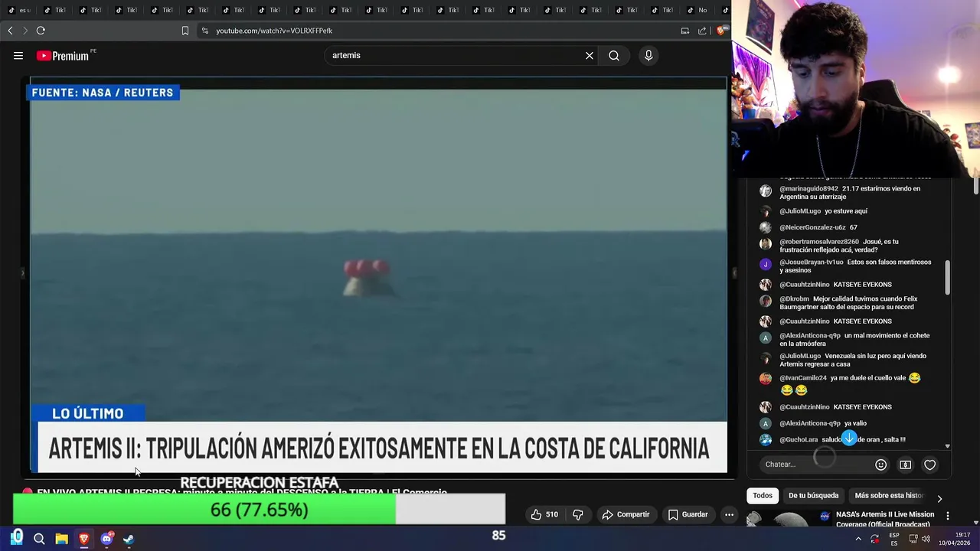
Task: Go back with browser back arrow
Action: (10, 31)
